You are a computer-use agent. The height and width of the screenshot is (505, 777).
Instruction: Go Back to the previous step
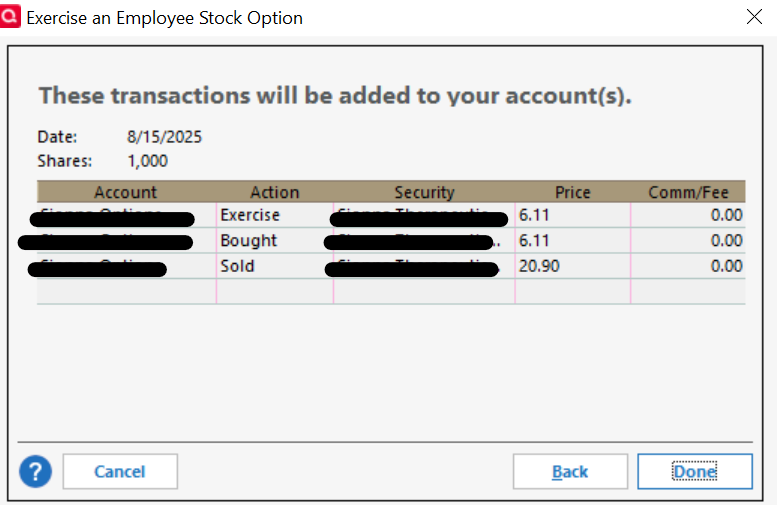click(x=570, y=471)
